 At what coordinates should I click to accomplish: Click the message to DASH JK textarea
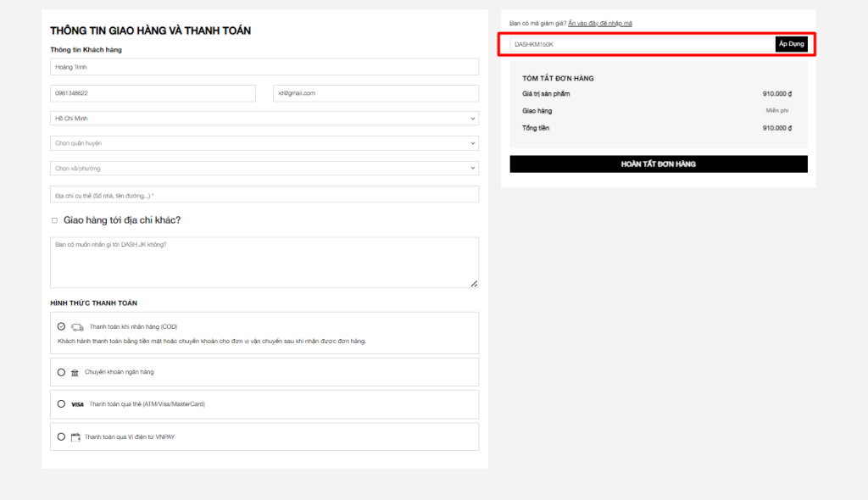tap(264, 263)
